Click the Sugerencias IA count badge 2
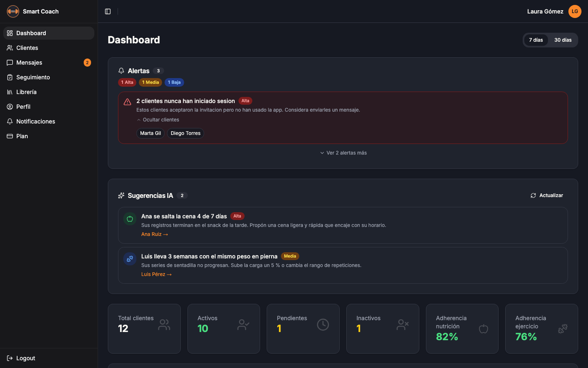Screen dimensions: 588x368 pos(182,195)
